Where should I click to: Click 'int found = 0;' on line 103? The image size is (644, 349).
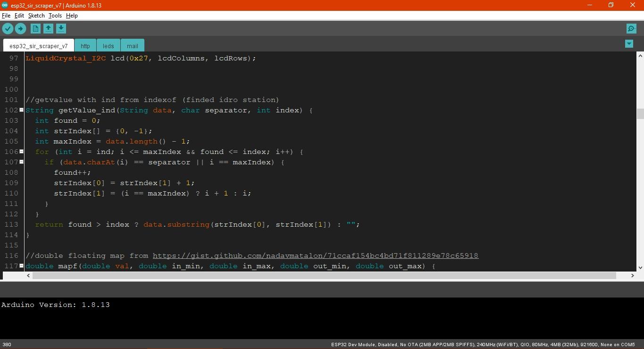pyautogui.click(x=68, y=120)
